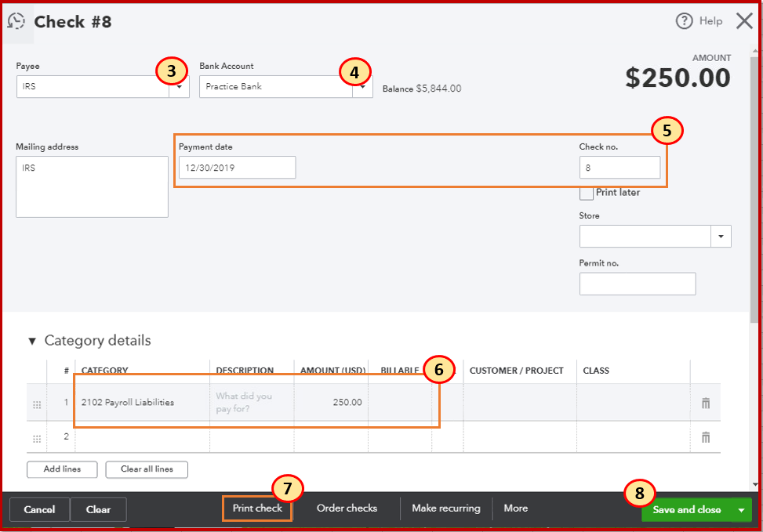This screenshot has width=763, height=532.
Task: Open the Payee dropdown
Action: [x=179, y=86]
